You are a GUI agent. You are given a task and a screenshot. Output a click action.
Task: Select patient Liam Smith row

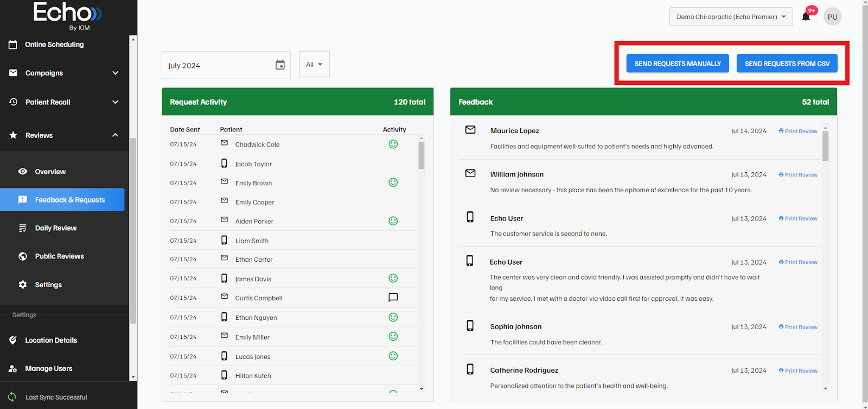click(293, 241)
